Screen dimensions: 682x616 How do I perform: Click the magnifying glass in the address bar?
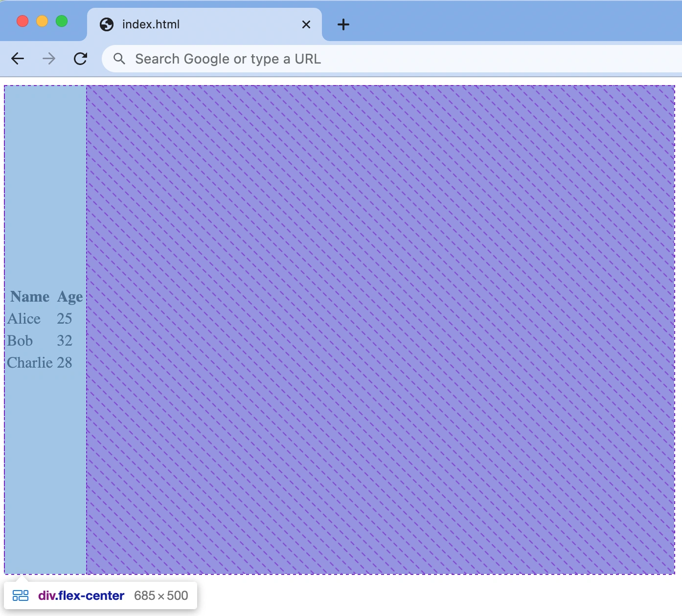click(x=119, y=58)
